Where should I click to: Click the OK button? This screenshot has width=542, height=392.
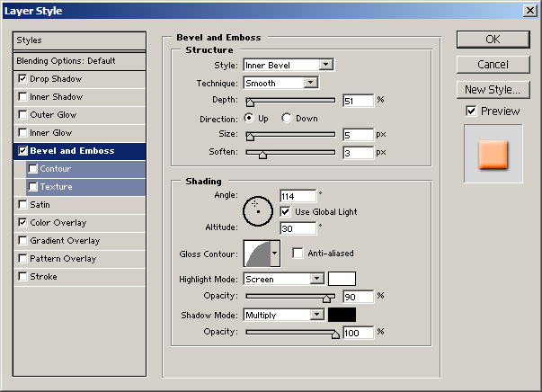click(493, 40)
